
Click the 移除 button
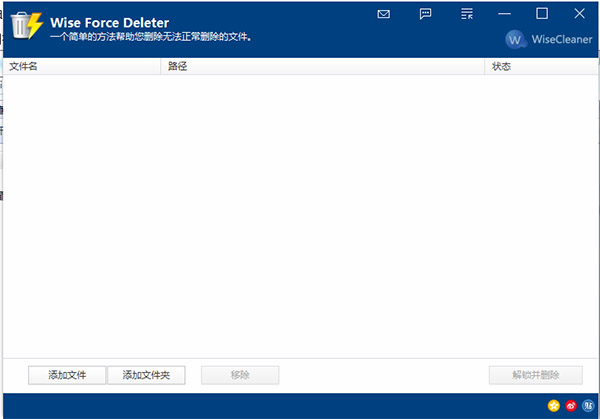pyautogui.click(x=240, y=375)
